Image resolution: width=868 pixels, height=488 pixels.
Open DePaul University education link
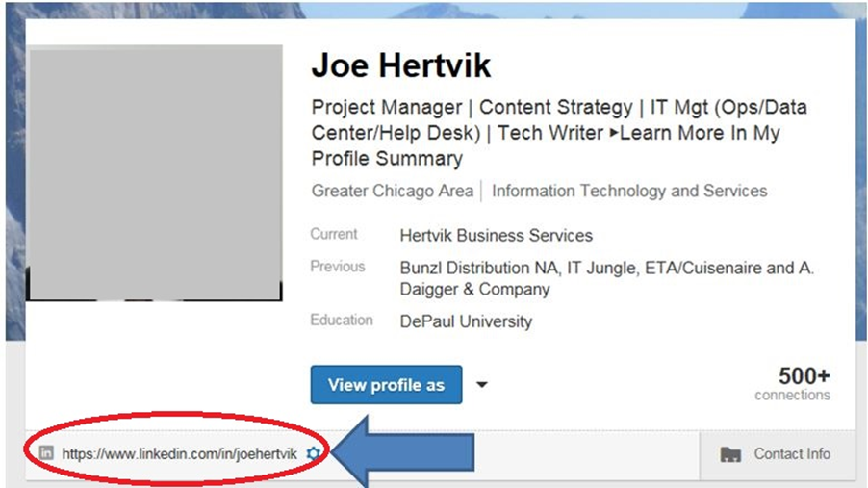tap(466, 321)
